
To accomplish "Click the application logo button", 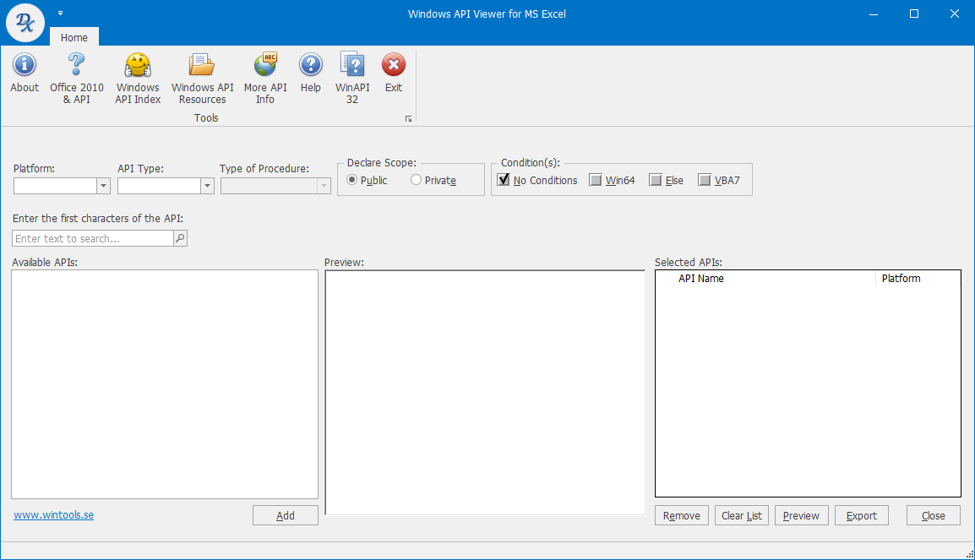I will (25, 22).
